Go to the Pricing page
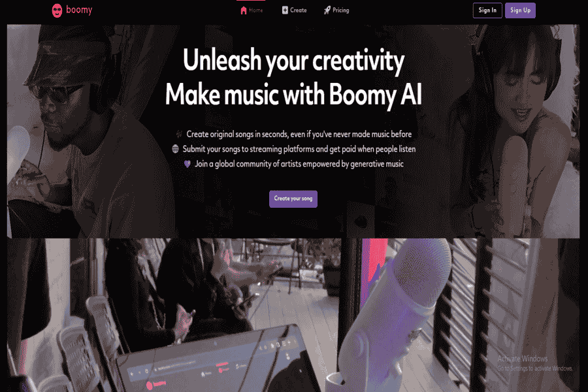Screen dimensions: 588x392 [336, 10]
